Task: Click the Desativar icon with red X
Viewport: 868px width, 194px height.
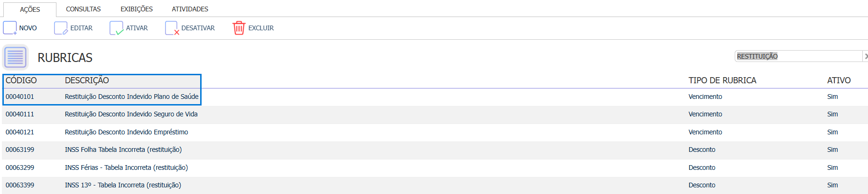Action: (172, 28)
